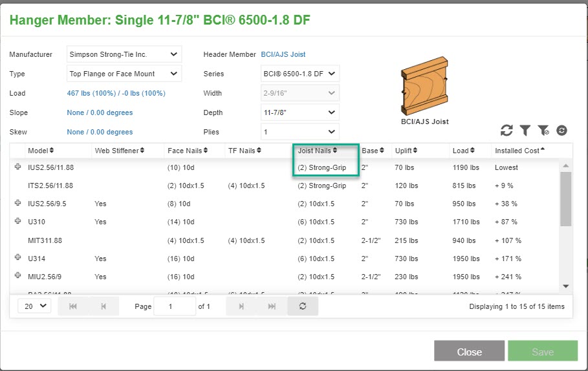Sort by Model column header
Viewport: 588px width, 371px height.
41,151
